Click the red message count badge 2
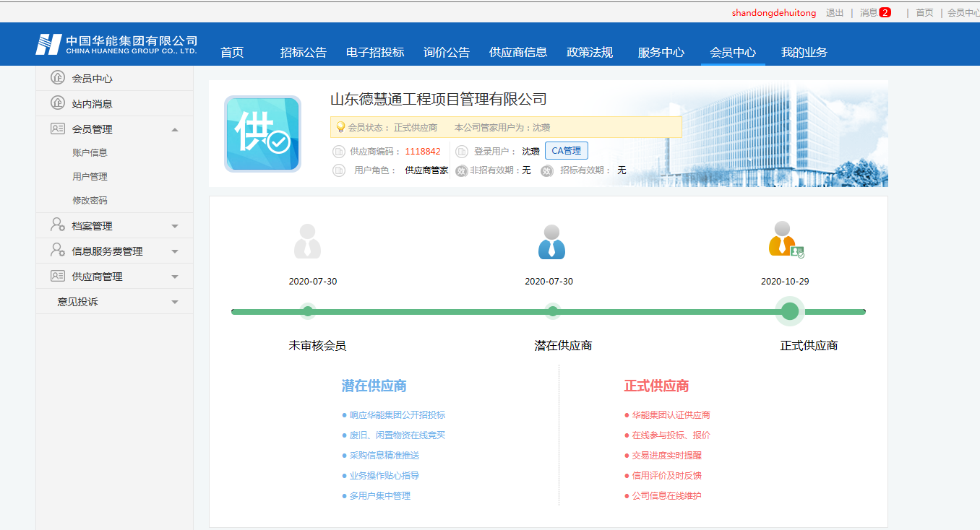Viewport: 980px width, 530px height. click(885, 12)
